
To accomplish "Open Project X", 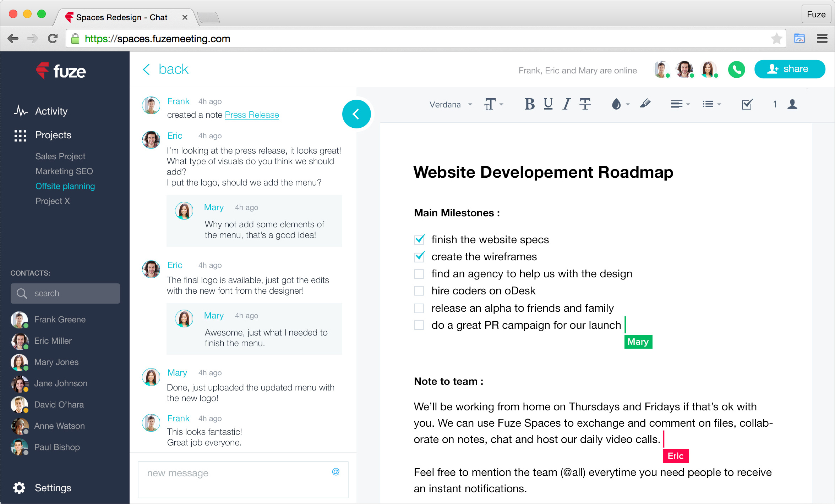I will point(53,201).
